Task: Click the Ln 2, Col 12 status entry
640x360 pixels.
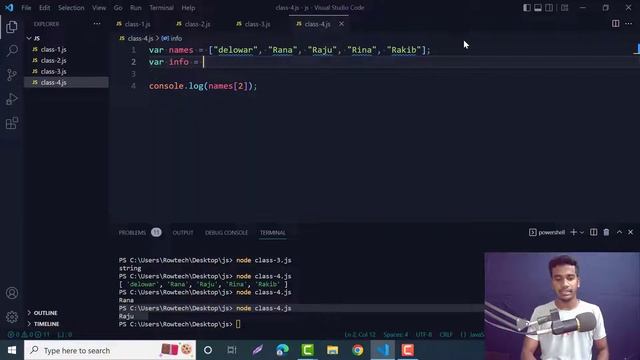Action: (x=360, y=335)
